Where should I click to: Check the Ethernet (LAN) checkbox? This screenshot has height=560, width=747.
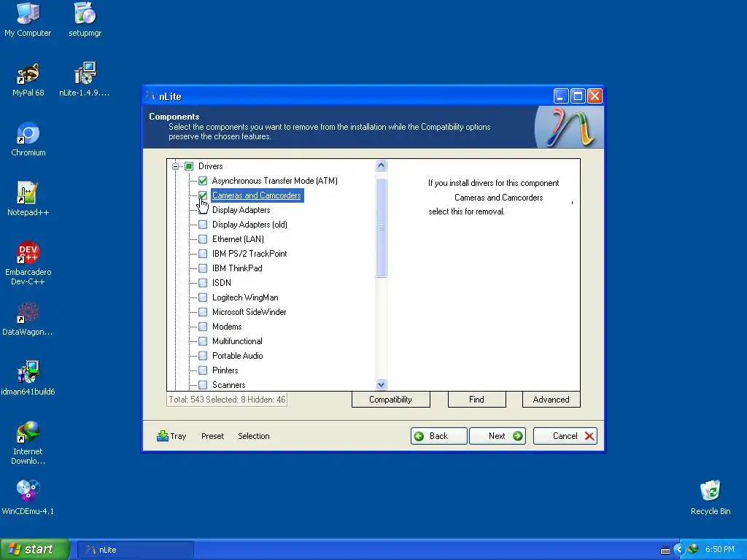pyautogui.click(x=203, y=239)
